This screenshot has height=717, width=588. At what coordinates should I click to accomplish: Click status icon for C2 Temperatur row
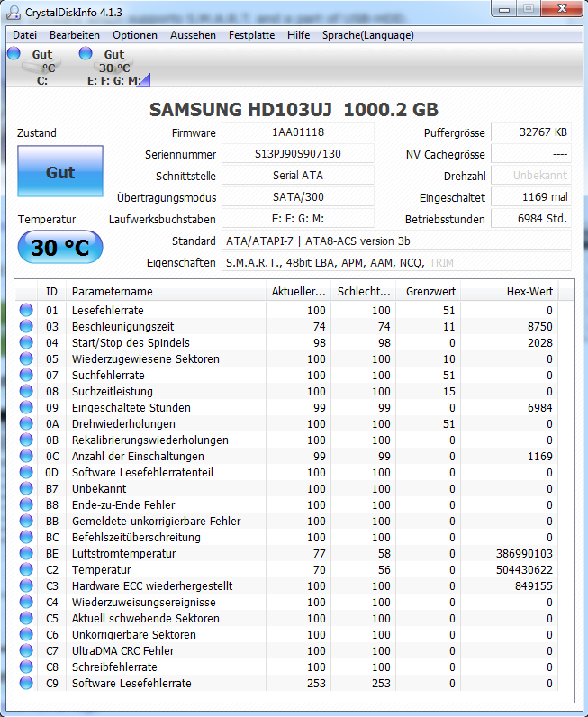(26, 569)
